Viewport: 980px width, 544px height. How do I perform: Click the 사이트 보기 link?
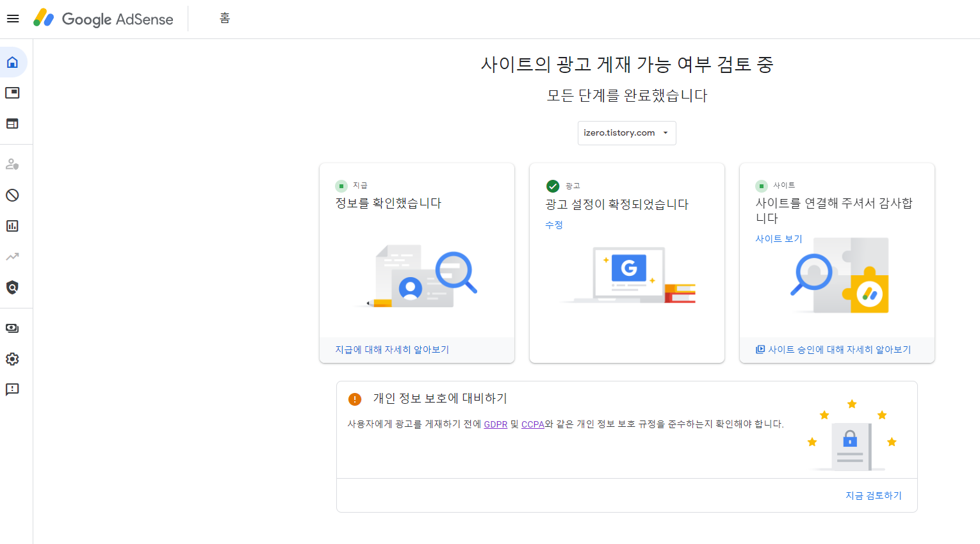[779, 239]
